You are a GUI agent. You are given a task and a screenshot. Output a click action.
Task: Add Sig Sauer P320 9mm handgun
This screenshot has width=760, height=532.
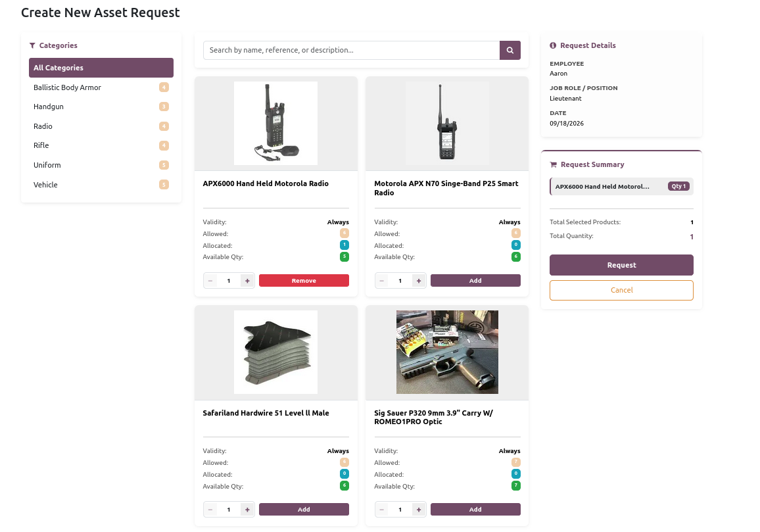coord(475,510)
